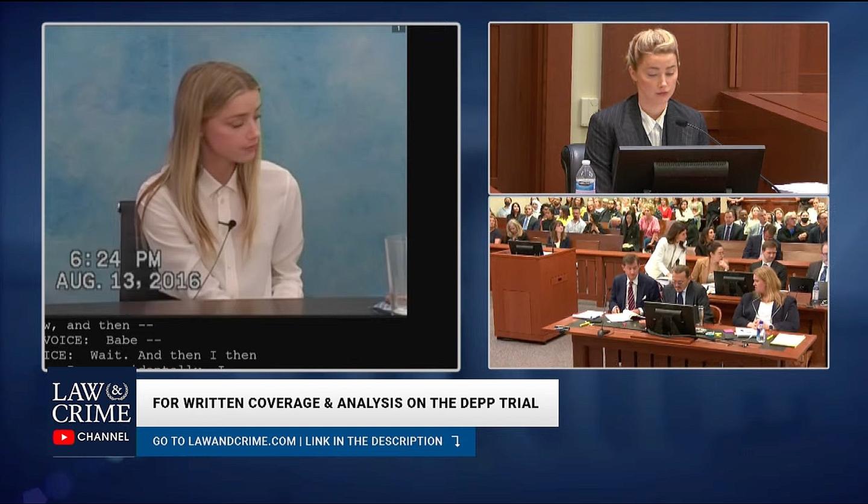Click the water bottle on the witness stand

[x=585, y=177]
